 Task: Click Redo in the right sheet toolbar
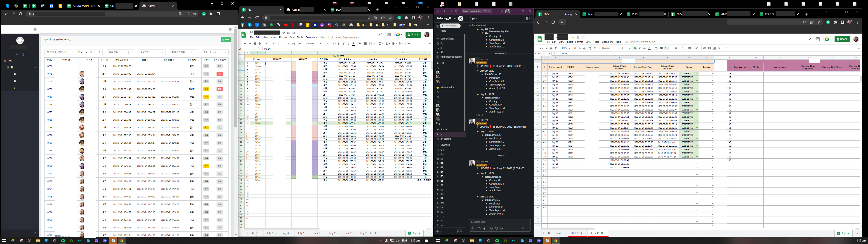pos(546,48)
